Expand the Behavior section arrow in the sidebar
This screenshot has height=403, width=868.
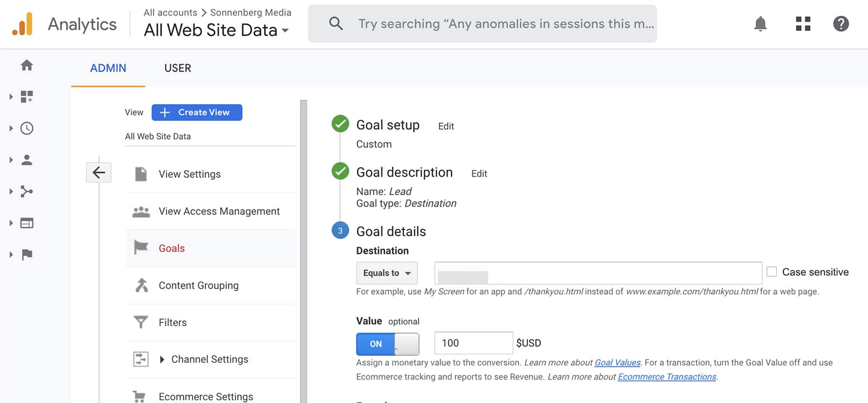pos(11,223)
